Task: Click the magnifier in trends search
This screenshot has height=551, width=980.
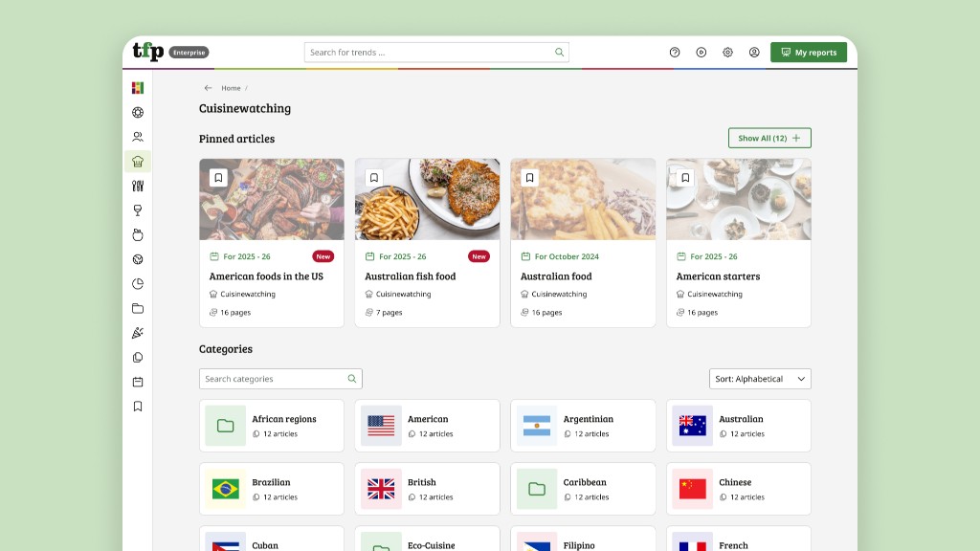Action: (x=559, y=53)
